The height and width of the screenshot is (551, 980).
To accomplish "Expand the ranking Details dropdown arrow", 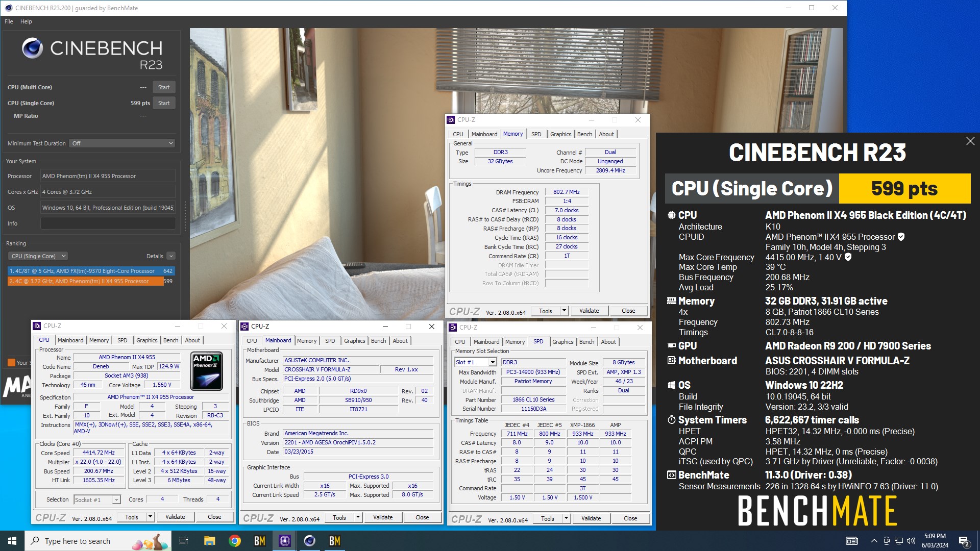I will pos(171,256).
